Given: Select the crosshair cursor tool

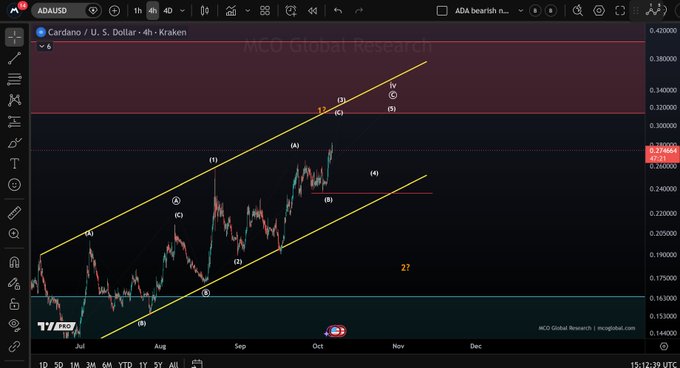Looking at the screenshot, I should tap(14, 37).
